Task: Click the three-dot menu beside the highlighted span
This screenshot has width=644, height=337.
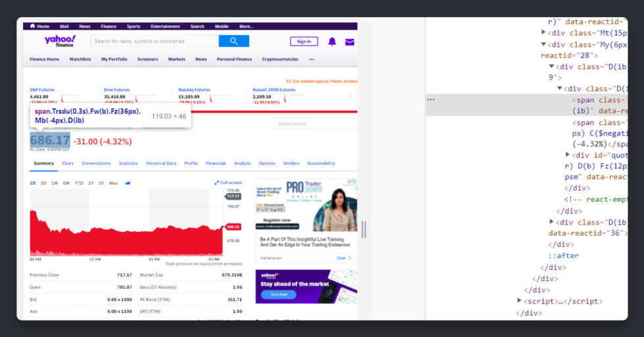Action: (x=431, y=100)
